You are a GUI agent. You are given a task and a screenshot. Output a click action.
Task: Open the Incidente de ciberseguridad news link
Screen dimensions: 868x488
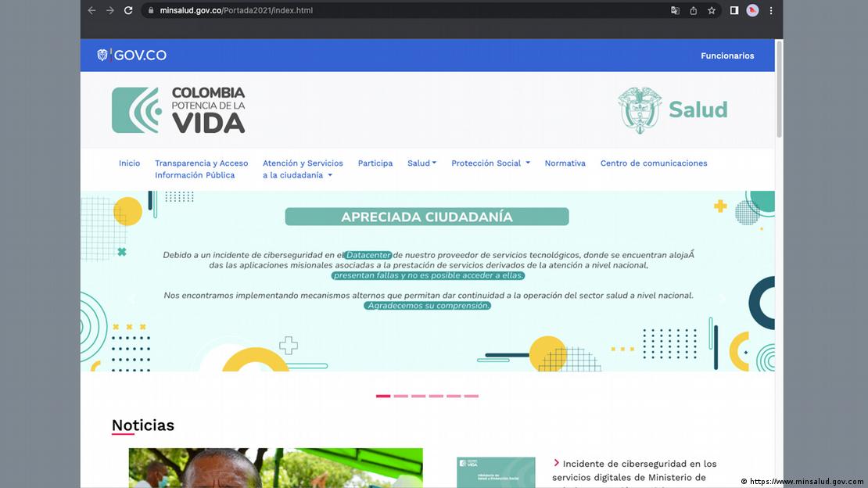pyautogui.click(x=634, y=471)
